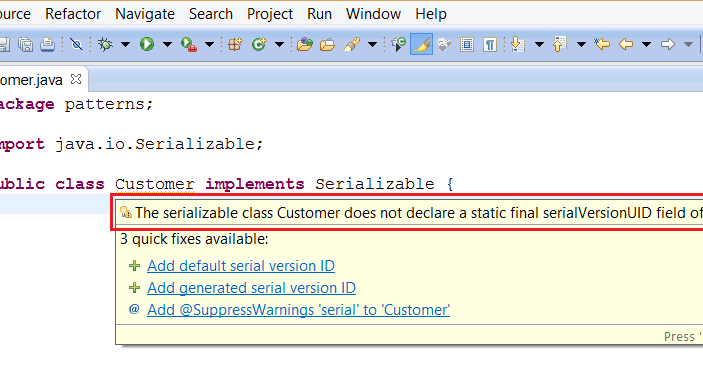Toggle Block Selection Mode
Screen dimensions: 703x369
pyautogui.click(x=467, y=44)
